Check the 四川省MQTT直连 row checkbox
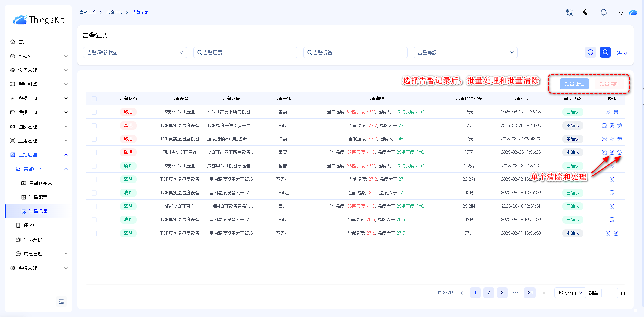Screen dimensions: 644x317 pyautogui.click(x=94, y=152)
